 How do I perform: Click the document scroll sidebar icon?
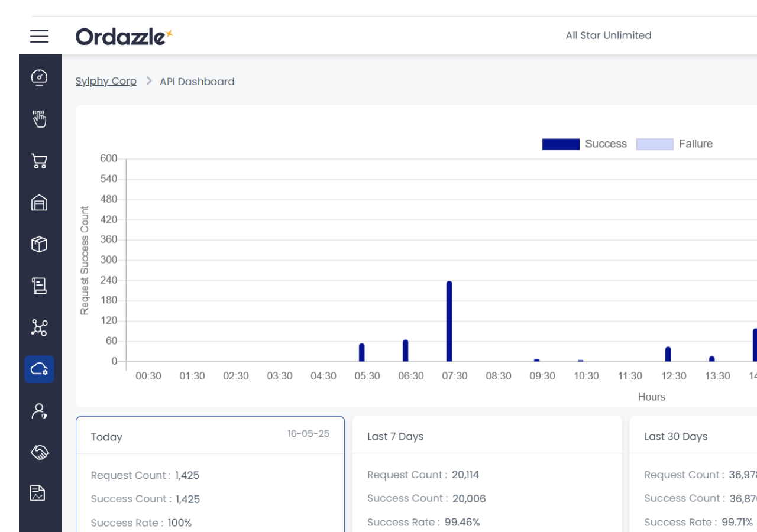[x=40, y=286]
